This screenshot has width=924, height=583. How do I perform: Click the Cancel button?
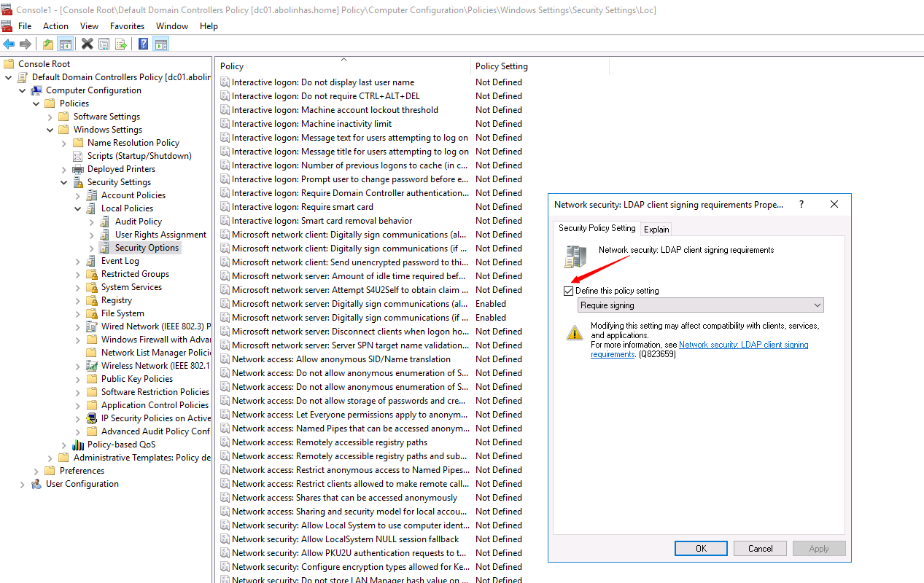click(759, 548)
